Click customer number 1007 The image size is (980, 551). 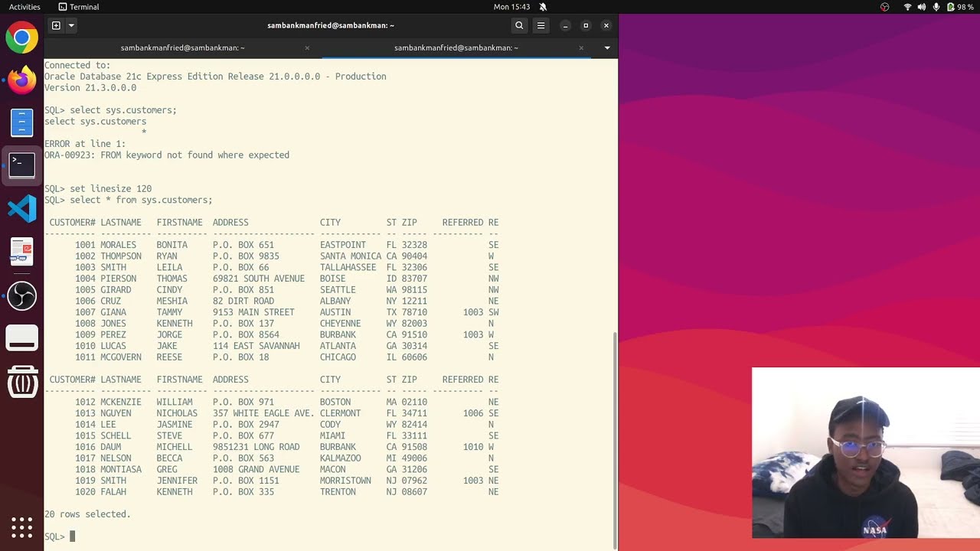85,312
